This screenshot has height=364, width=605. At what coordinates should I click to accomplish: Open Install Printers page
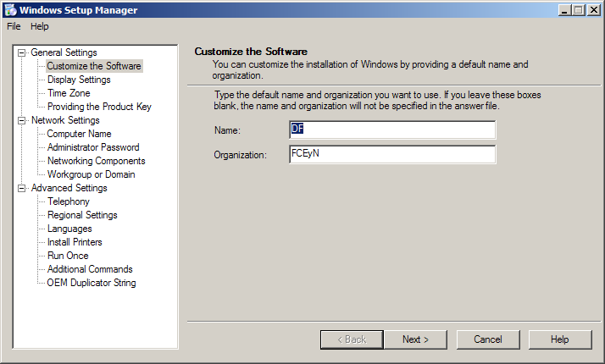coord(75,242)
